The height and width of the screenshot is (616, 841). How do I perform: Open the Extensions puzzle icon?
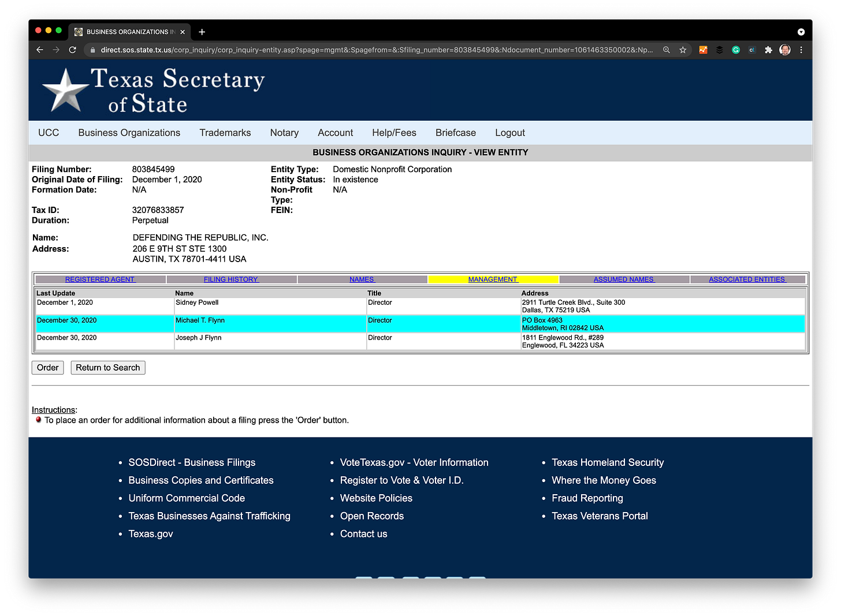(x=768, y=50)
